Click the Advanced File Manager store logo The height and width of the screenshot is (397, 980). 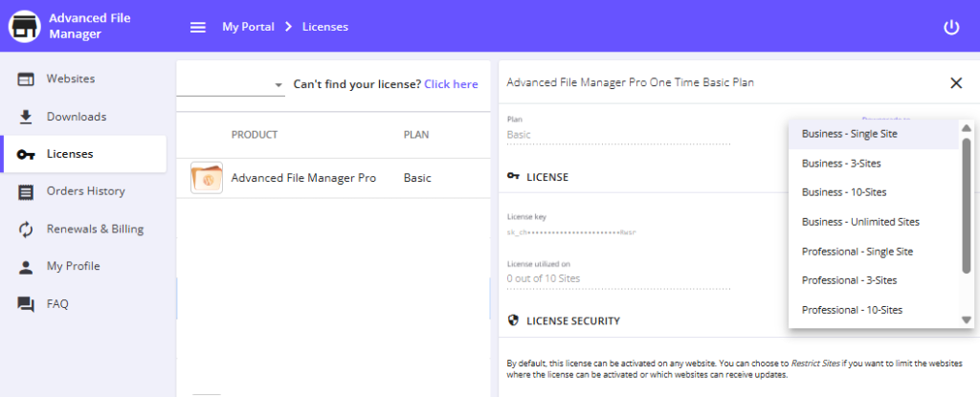point(24,26)
